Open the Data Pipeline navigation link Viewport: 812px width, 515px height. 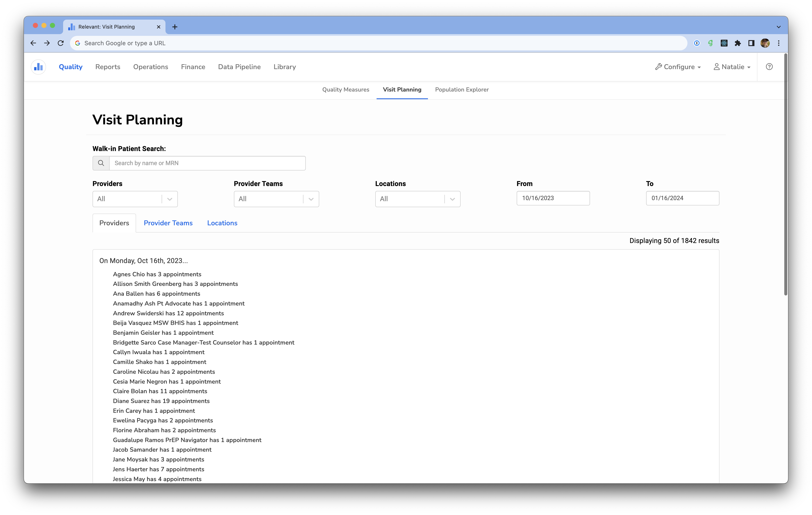239,67
